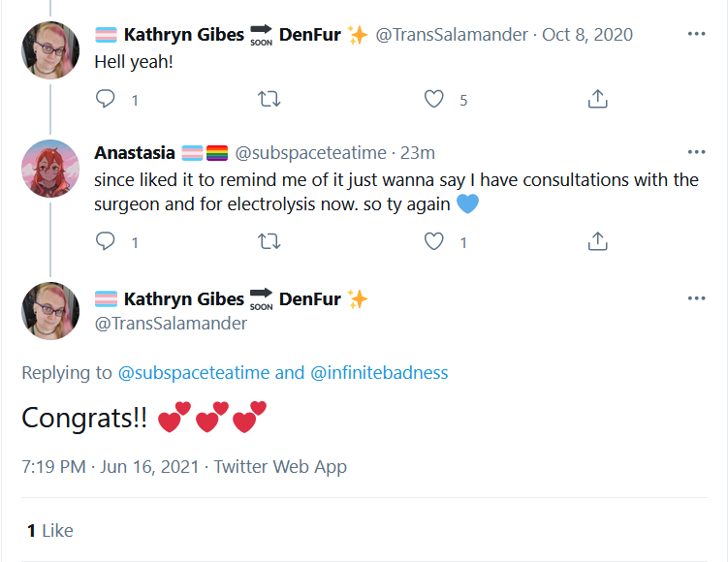The width and height of the screenshot is (728, 562).
Task: Open the Twitter Web App source link
Action: pyautogui.click(x=280, y=467)
